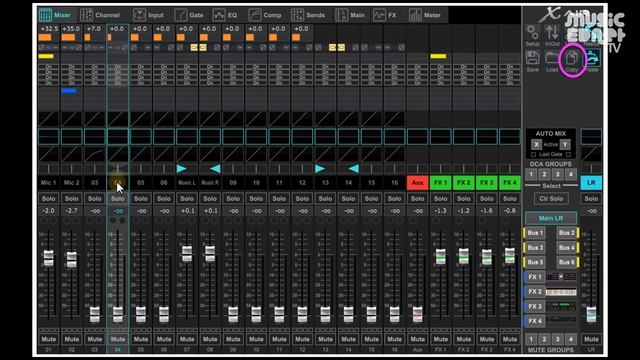
Task: Switch to the Mixer tab
Action: click(x=55, y=15)
